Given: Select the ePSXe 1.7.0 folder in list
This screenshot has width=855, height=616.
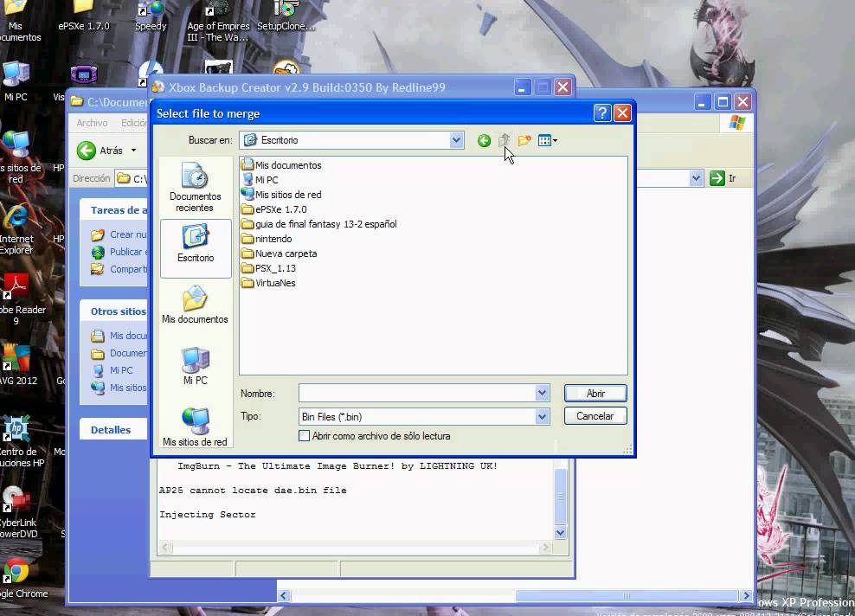Looking at the screenshot, I should pos(274,209).
